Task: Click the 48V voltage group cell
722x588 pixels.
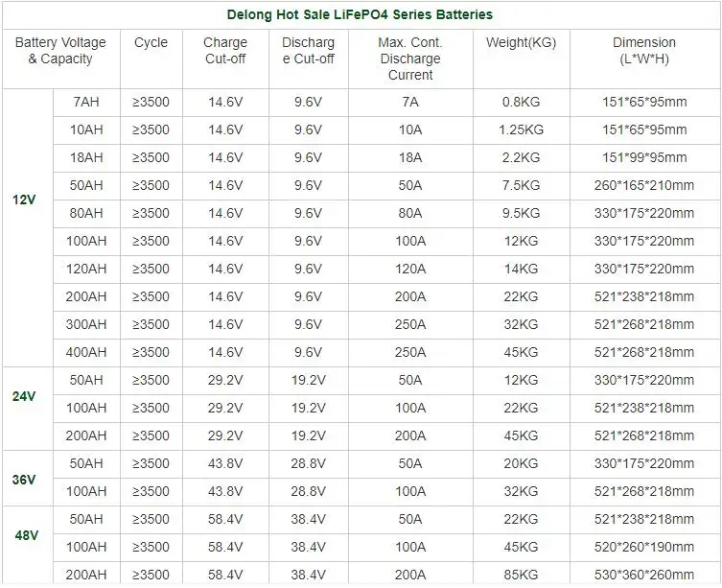Action: tap(25, 534)
